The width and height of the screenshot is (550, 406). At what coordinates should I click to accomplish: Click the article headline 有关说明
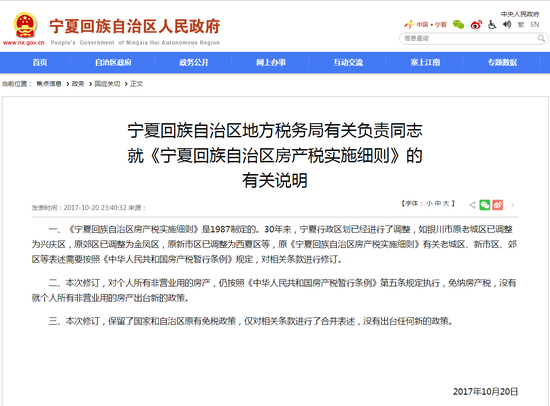point(275,180)
